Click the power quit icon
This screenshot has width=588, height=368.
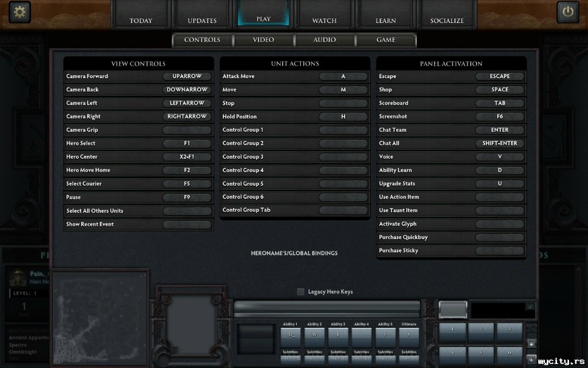(568, 12)
